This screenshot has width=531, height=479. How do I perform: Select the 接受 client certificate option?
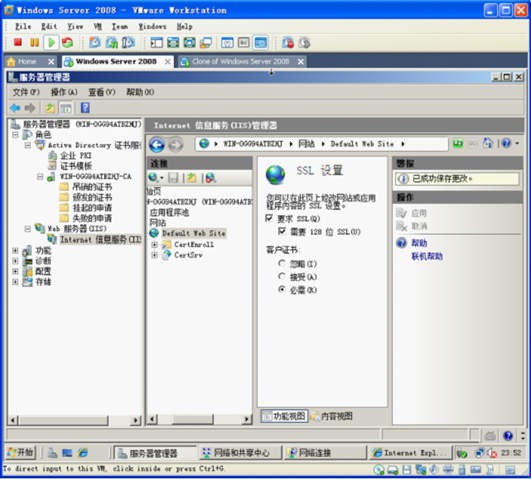click(x=282, y=276)
